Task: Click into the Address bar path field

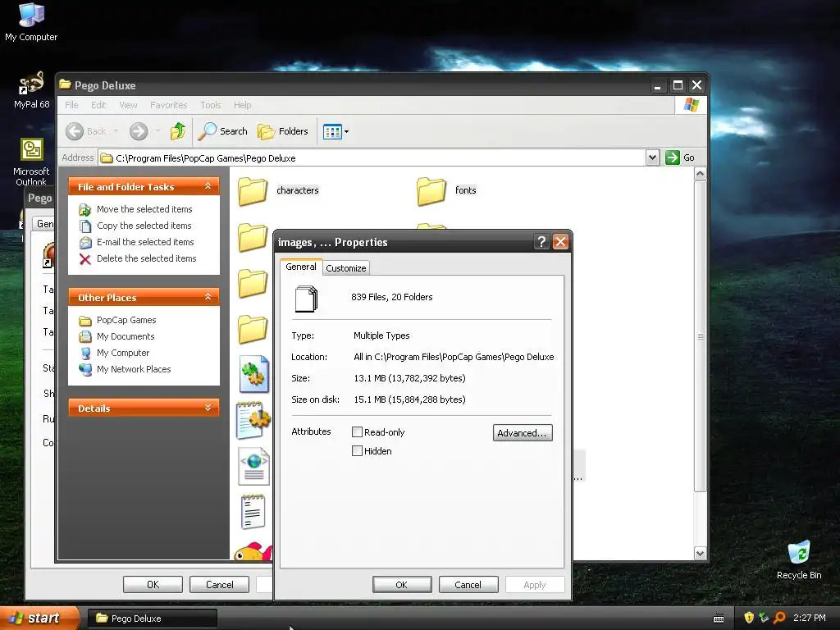Action: (372, 158)
